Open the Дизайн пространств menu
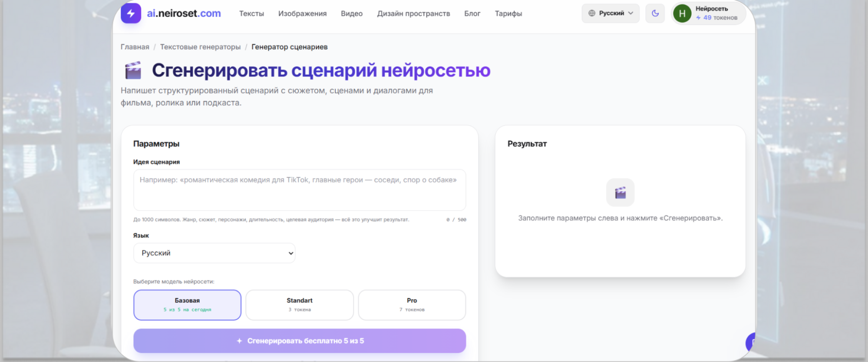 413,13
